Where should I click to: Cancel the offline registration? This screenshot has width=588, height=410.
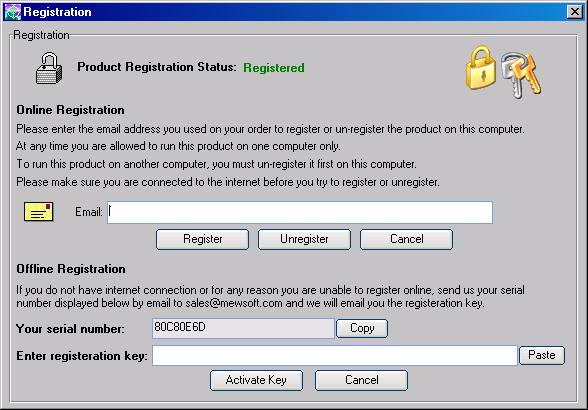[x=362, y=380]
